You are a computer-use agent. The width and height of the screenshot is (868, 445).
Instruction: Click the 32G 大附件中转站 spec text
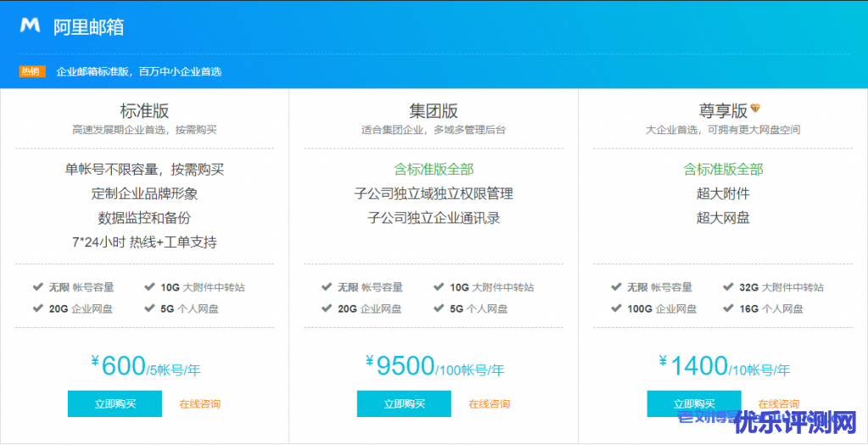(x=781, y=287)
